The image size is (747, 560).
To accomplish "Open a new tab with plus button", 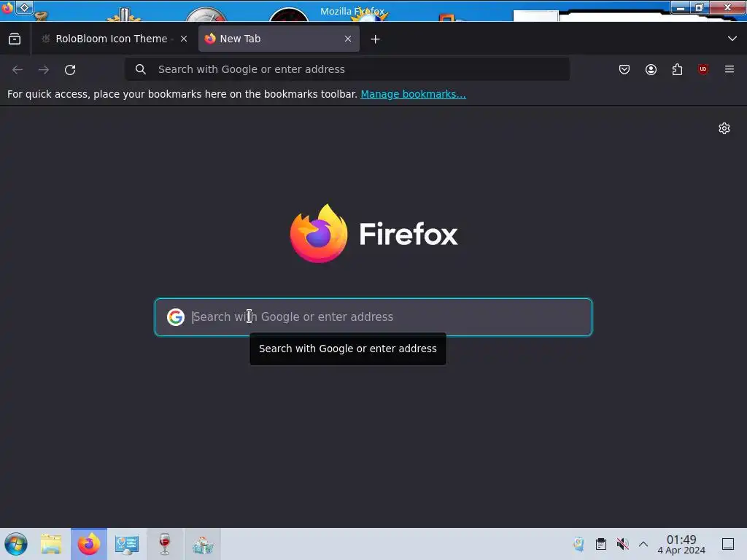I will pos(376,39).
